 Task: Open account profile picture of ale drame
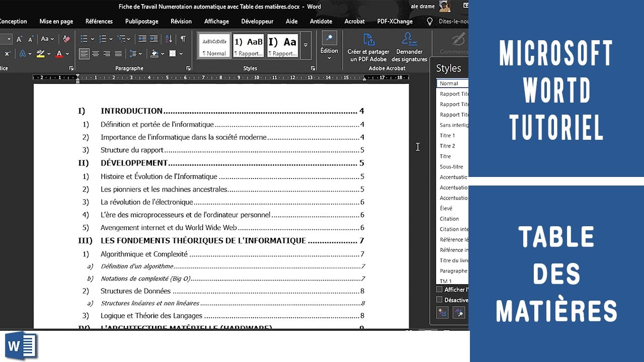[445, 6]
